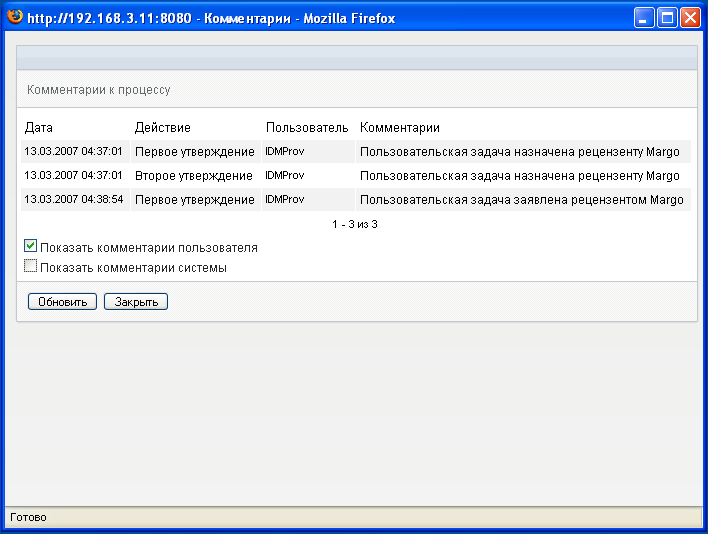This screenshot has height=534, width=708.
Task: Click the 'Обновить' button
Action: (x=62, y=302)
